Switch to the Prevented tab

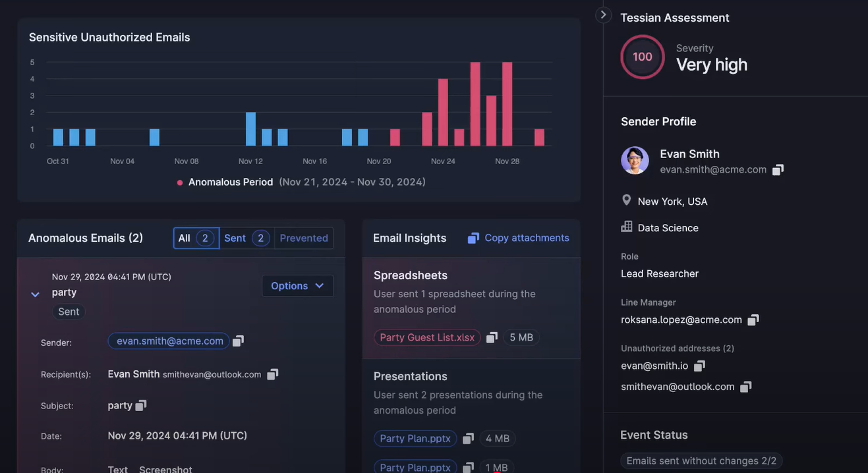303,238
